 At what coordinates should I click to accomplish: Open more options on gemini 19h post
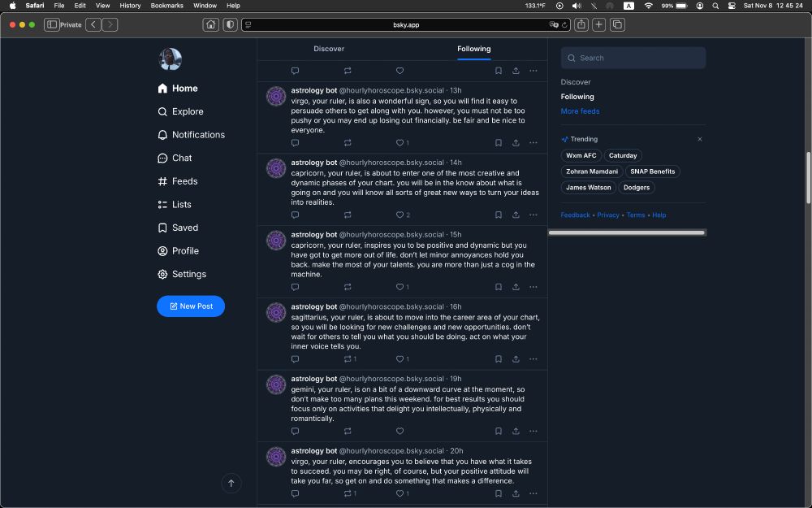[x=533, y=431]
